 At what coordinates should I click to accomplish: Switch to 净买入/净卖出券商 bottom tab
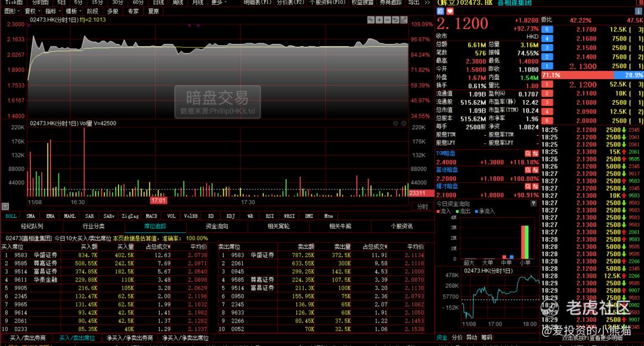pyautogui.click(x=130, y=338)
